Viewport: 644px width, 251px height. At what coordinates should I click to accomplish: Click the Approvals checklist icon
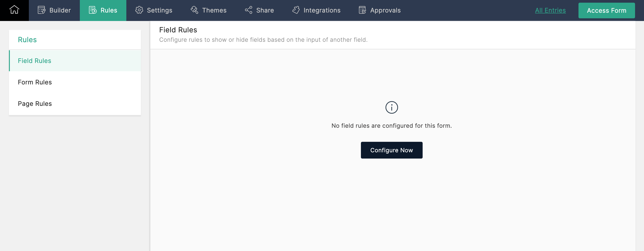pos(362,10)
